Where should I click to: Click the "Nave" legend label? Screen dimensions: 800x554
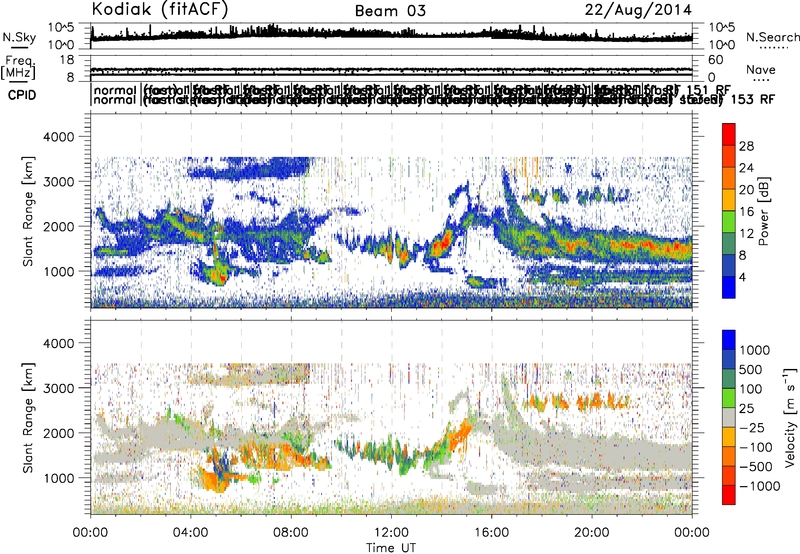(761, 69)
